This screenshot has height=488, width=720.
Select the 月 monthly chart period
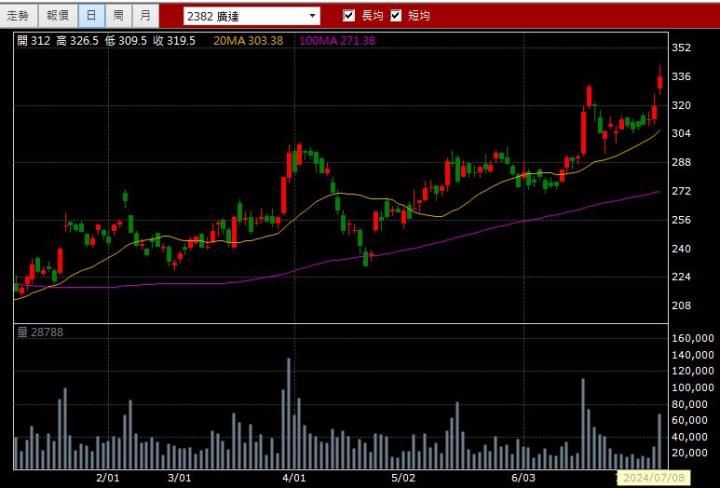(x=146, y=15)
